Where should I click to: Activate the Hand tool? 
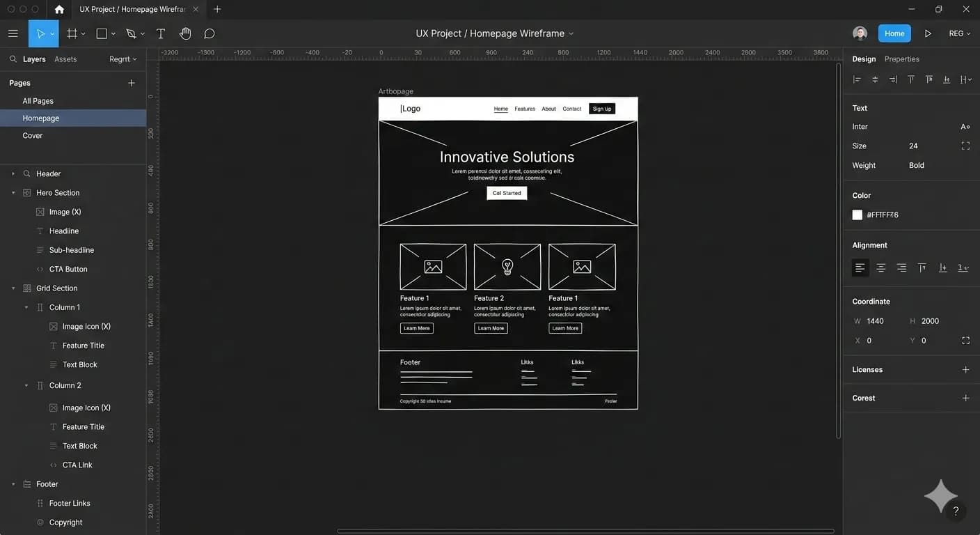(x=184, y=33)
